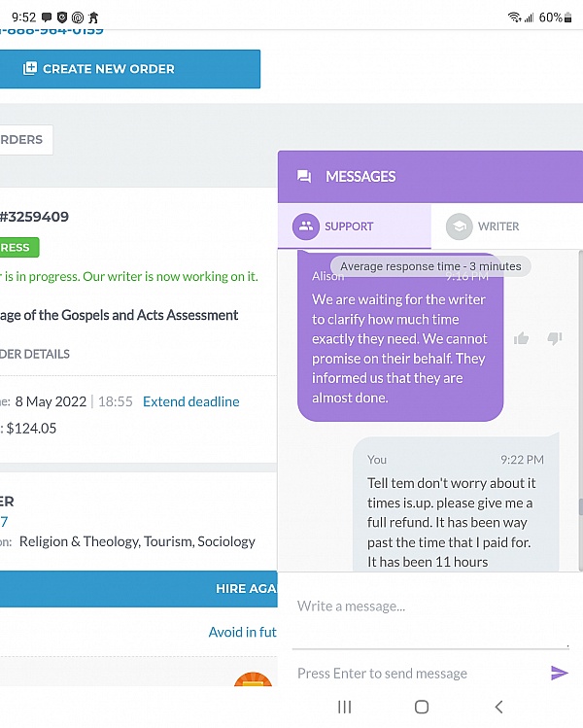Viewport: 583px width, 728px height.
Task: Click the Hire Again button
Action: click(245, 589)
